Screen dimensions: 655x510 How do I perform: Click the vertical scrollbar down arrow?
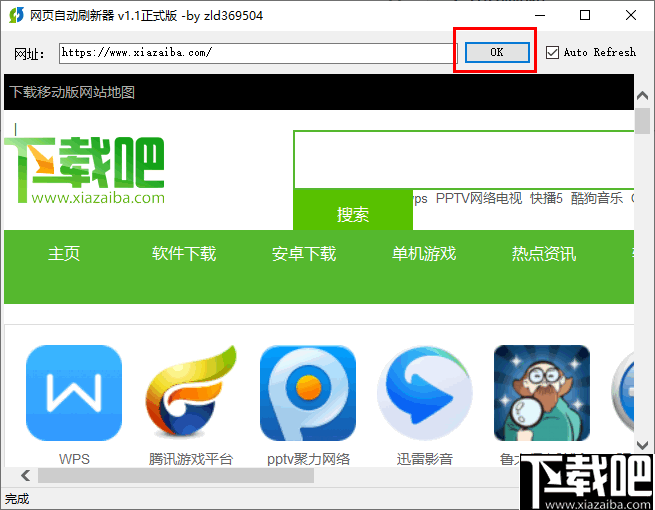click(642, 444)
